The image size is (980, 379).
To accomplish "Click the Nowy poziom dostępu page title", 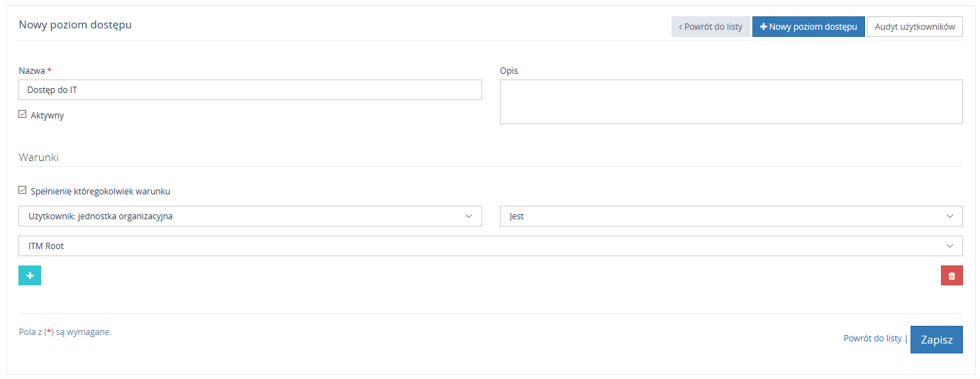I will [75, 25].
